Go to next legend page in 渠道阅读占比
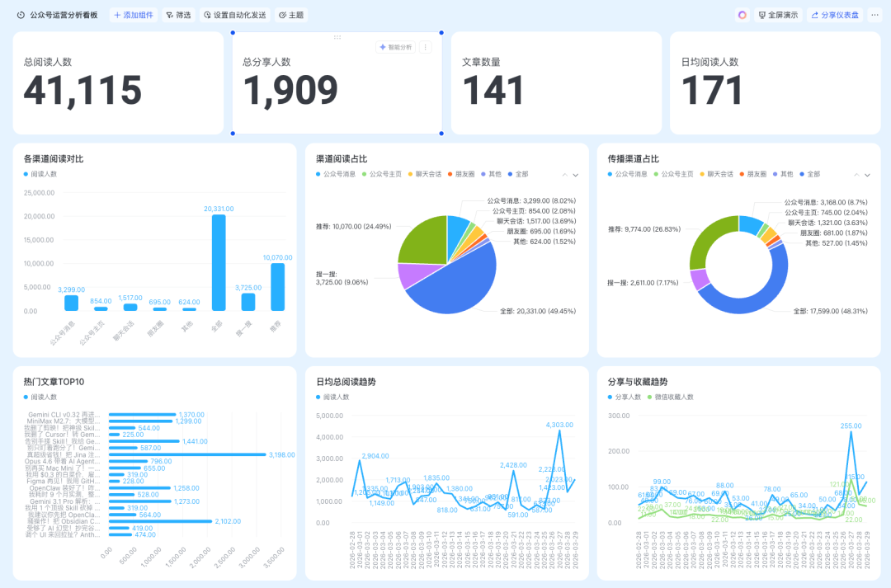This screenshot has height=588, width=891. click(576, 175)
